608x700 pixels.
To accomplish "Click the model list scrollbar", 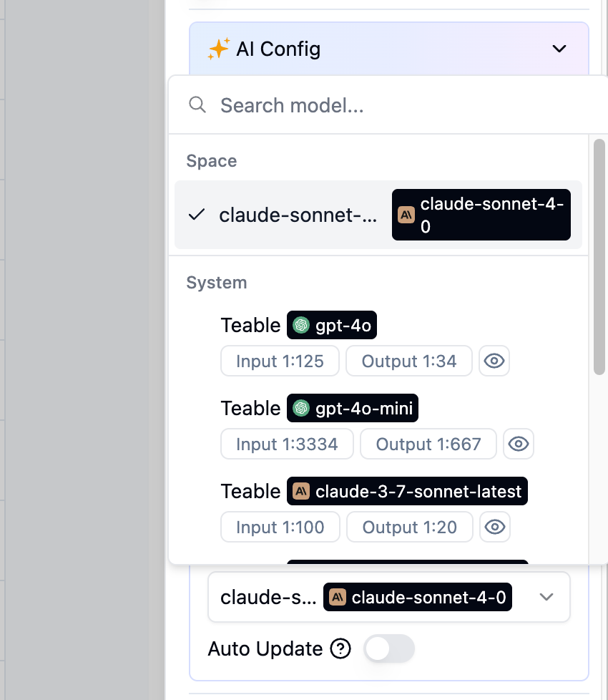I will pos(599,257).
